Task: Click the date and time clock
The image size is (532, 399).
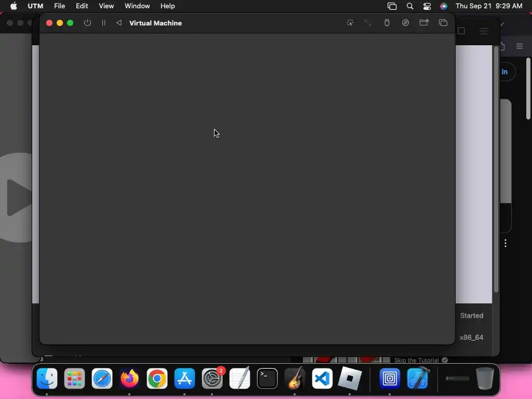Action: 489,6
